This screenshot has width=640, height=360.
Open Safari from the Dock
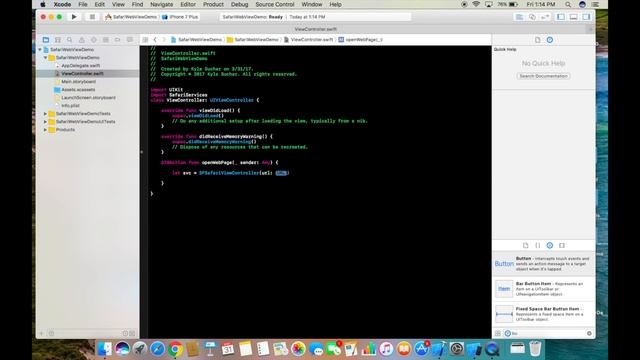click(157, 349)
